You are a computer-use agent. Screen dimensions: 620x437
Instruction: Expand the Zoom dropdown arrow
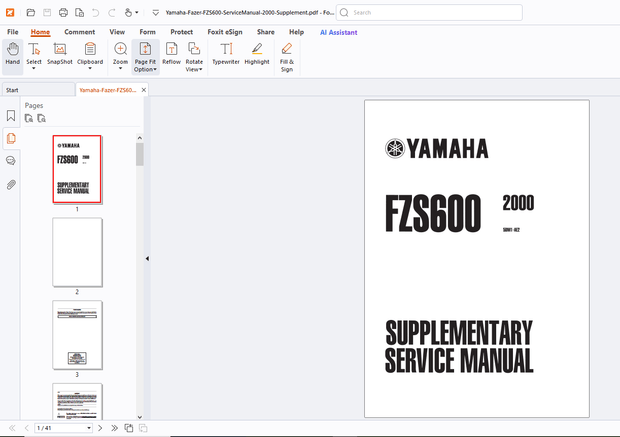click(121, 68)
